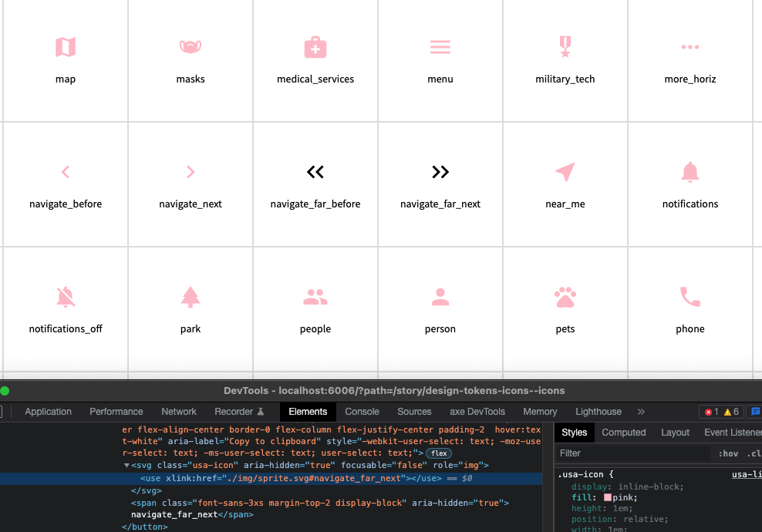Select the closing </button> tag line
The image size is (762, 532).
(x=144, y=527)
